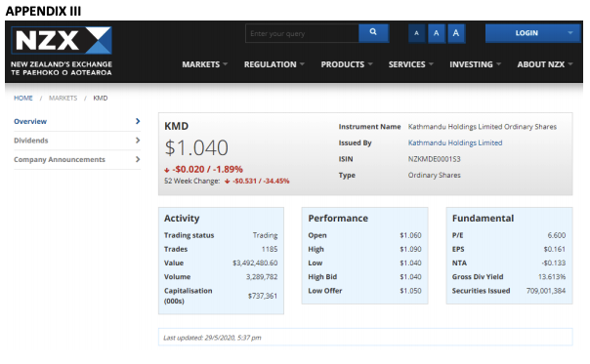This screenshot has height=364, width=590.
Task: Click the High price $1.090
Action: click(410, 249)
